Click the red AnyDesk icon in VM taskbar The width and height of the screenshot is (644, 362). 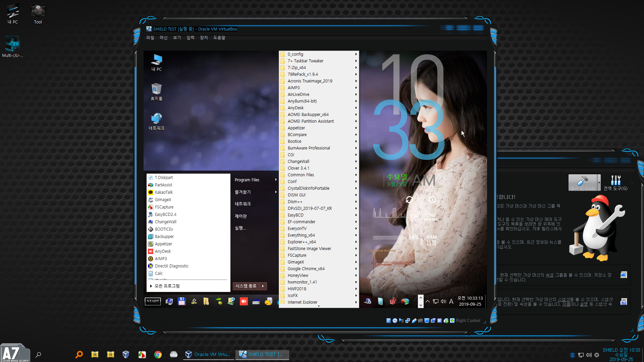[x=244, y=301]
